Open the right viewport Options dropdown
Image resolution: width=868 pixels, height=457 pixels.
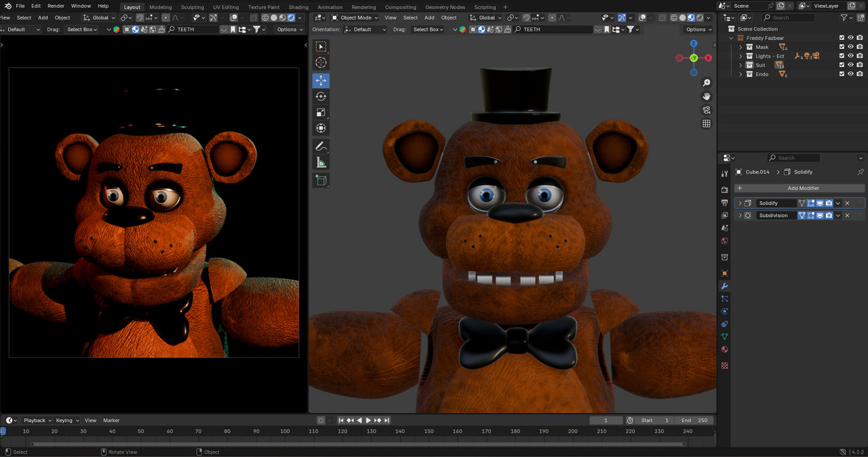[x=698, y=29]
